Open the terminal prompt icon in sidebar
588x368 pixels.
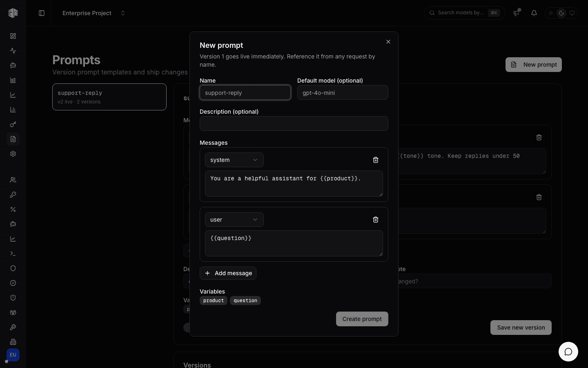pos(13,254)
